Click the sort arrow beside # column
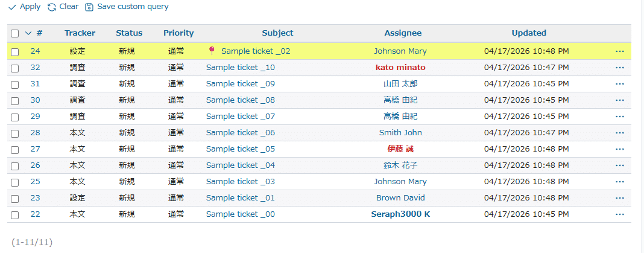This screenshot has width=644, height=253. tap(28, 33)
